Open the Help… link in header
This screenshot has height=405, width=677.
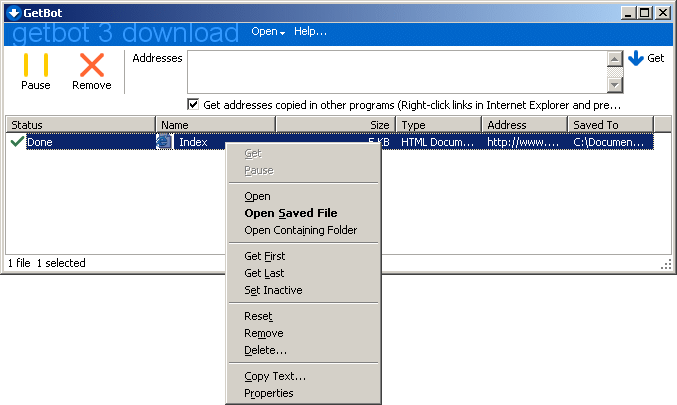click(310, 32)
